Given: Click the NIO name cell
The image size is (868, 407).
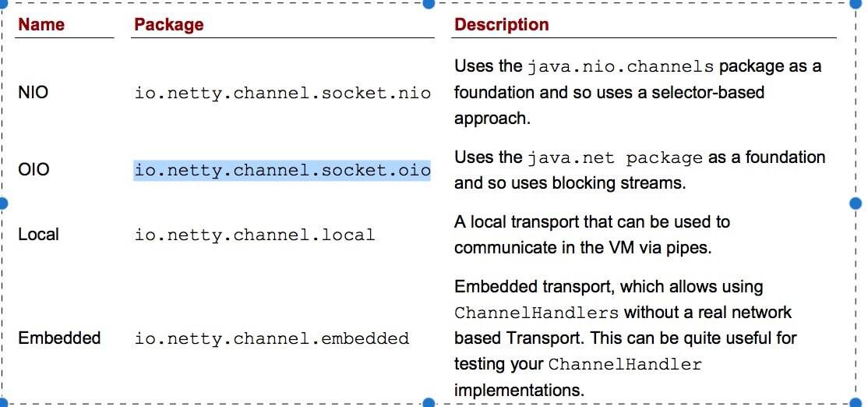Looking at the screenshot, I should (34, 93).
